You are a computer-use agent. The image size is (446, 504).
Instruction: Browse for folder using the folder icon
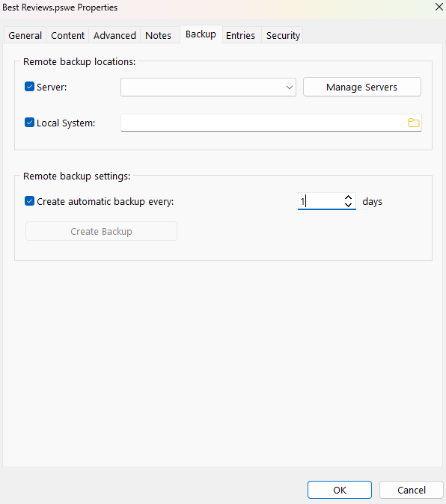point(414,123)
